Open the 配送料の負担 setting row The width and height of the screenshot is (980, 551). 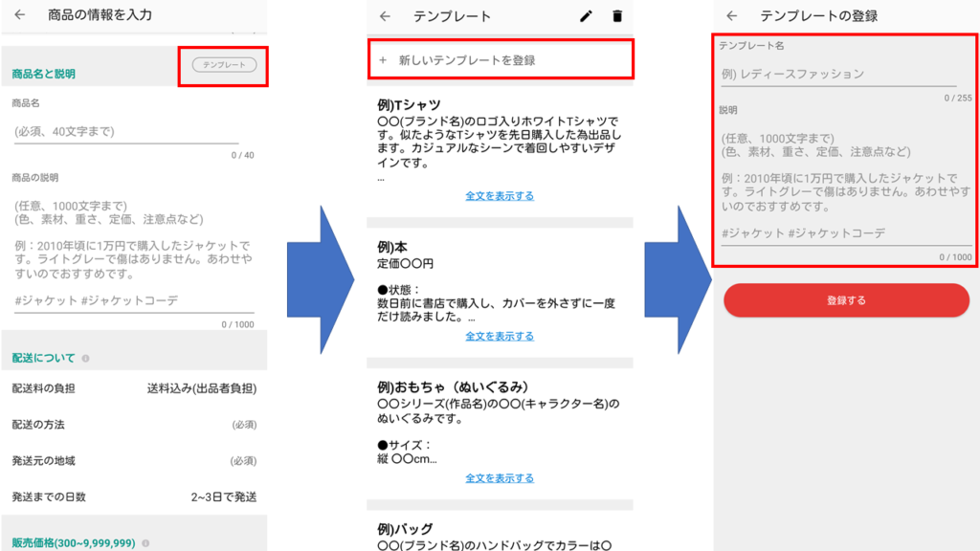134,388
